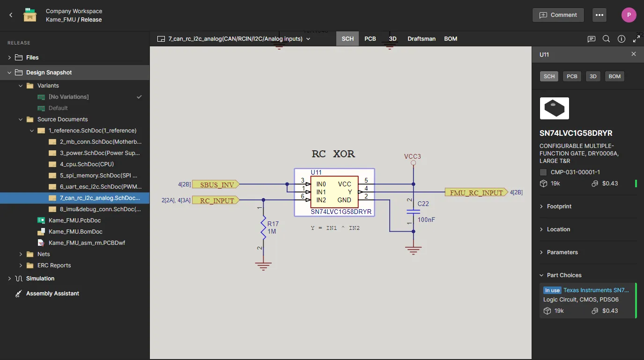Viewport: 644px width, 360px height.
Task: Open Kame_FMU.PcbDoc in tree
Action: [74, 220]
